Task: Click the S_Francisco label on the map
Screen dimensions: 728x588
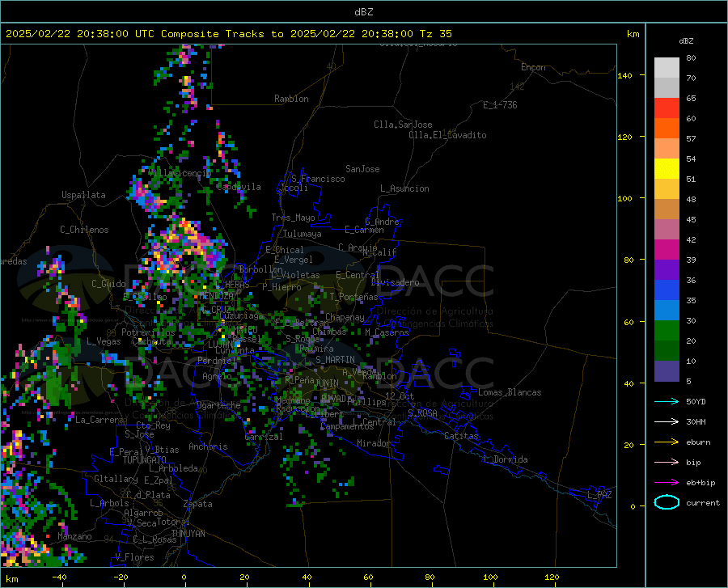Action: 318,179
